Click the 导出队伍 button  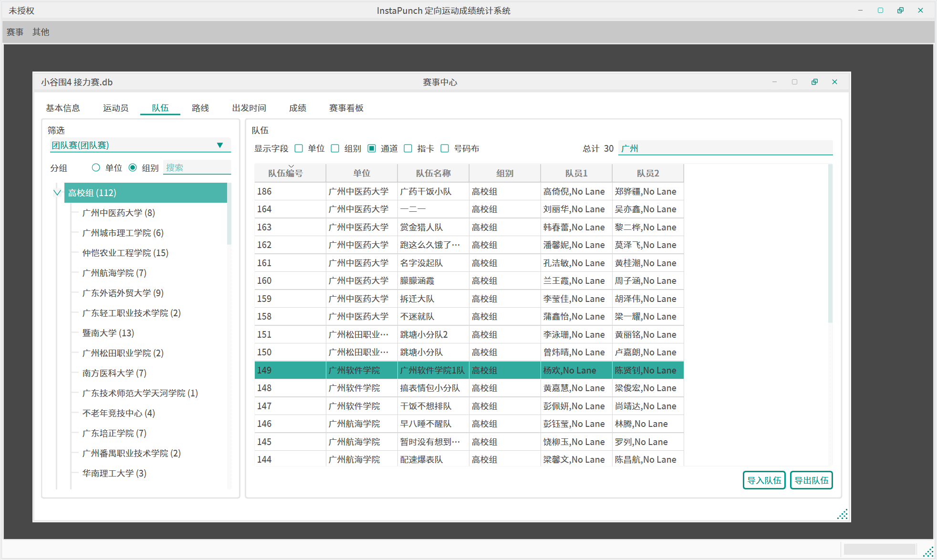pyautogui.click(x=811, y=480)
